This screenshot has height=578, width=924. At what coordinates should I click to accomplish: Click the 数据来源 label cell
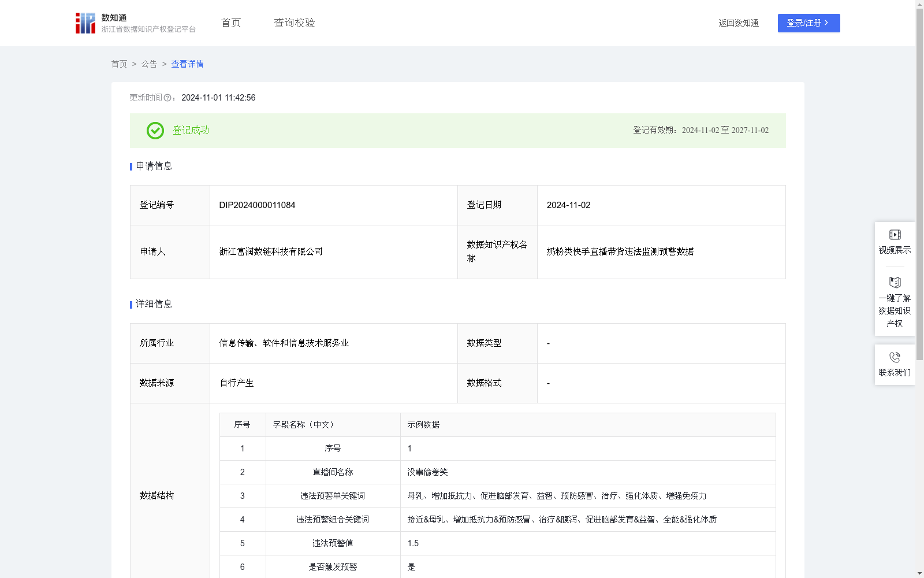click(x=170, y=383)
